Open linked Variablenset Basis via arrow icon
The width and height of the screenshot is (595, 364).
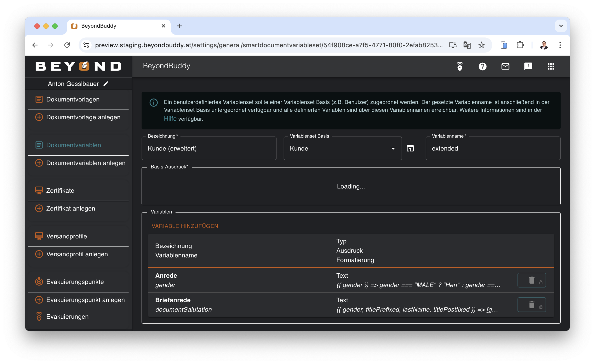[410, 148]
